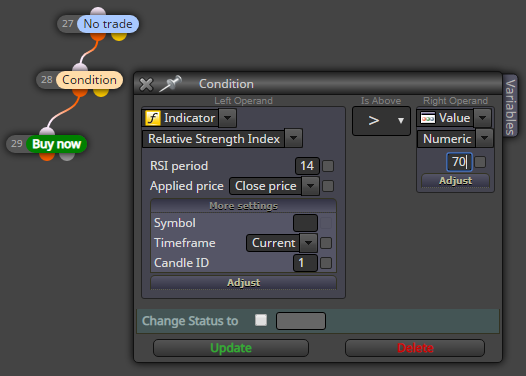
Task: Click the gray output connector of Buy now
Action: coord(67,156)
